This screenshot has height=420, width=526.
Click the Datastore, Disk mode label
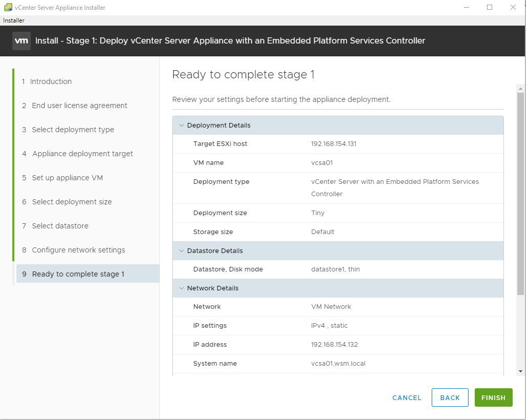[228, 269]
